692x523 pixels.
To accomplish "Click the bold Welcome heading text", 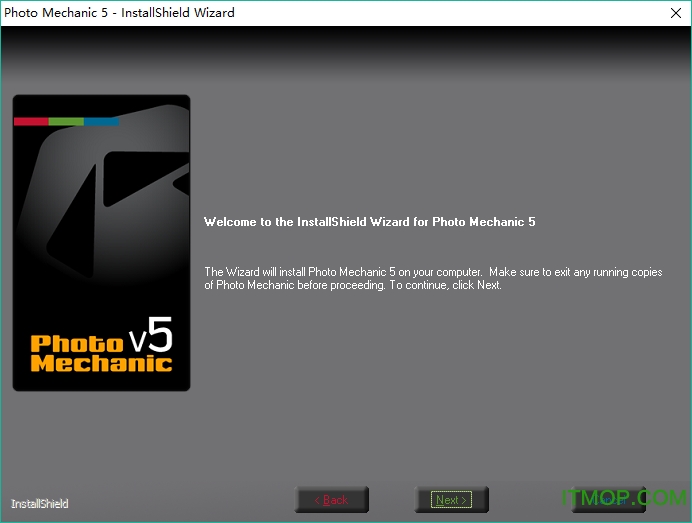I will [x=369, y=222].
